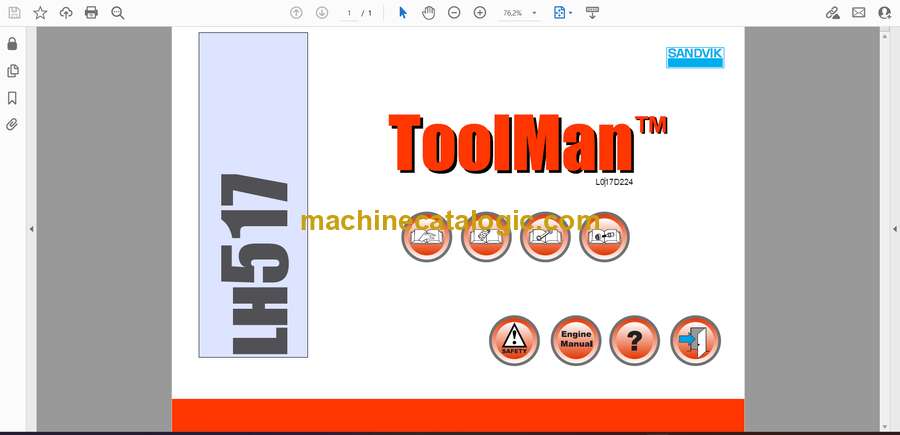Click the Sandvik logo
900x435 pixels.
pyautogui.click(x=695, y=57)
